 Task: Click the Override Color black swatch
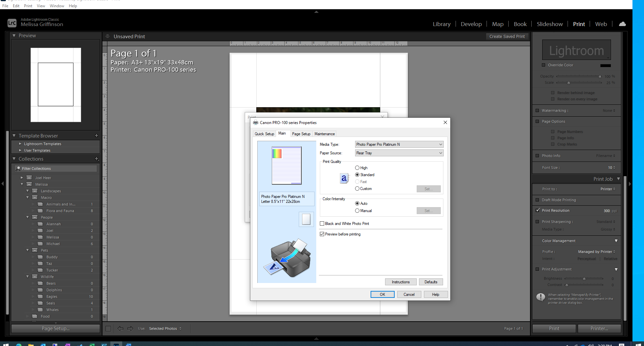(x=605, y=65)
